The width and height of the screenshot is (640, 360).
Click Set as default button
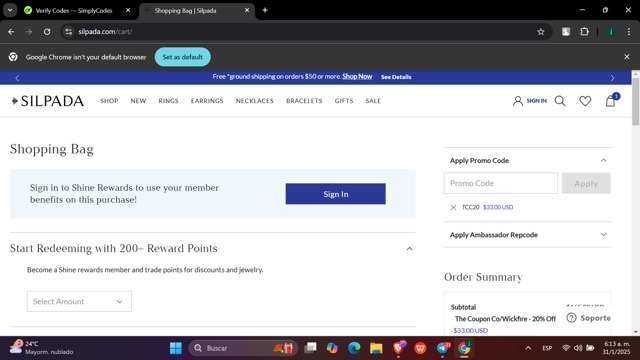point(182,57)
